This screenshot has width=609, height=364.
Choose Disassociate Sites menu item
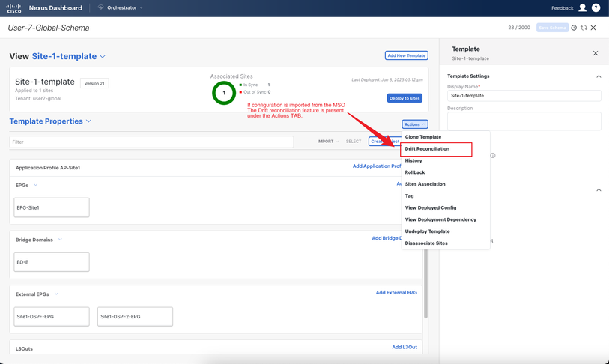click(426, 243)
